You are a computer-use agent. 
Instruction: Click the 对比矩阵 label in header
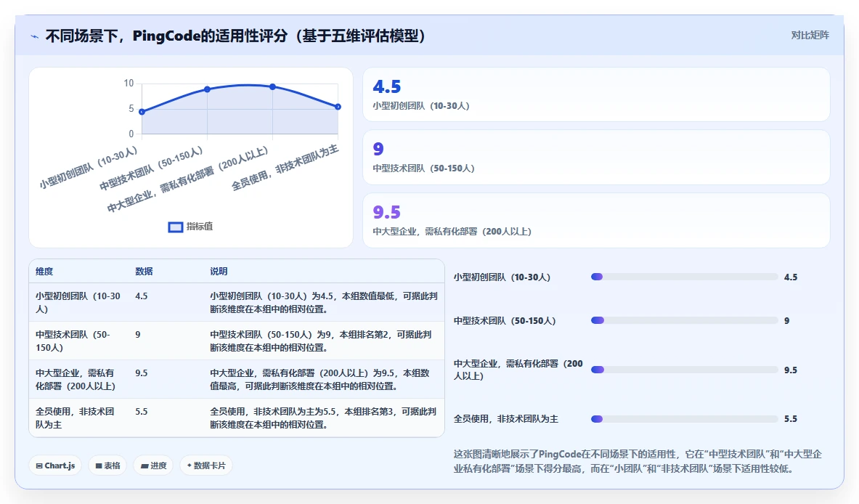pos(810,35)
